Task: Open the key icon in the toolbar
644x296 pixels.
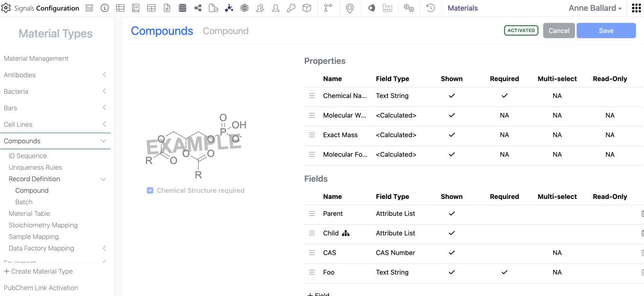Action: coord(291,8)
